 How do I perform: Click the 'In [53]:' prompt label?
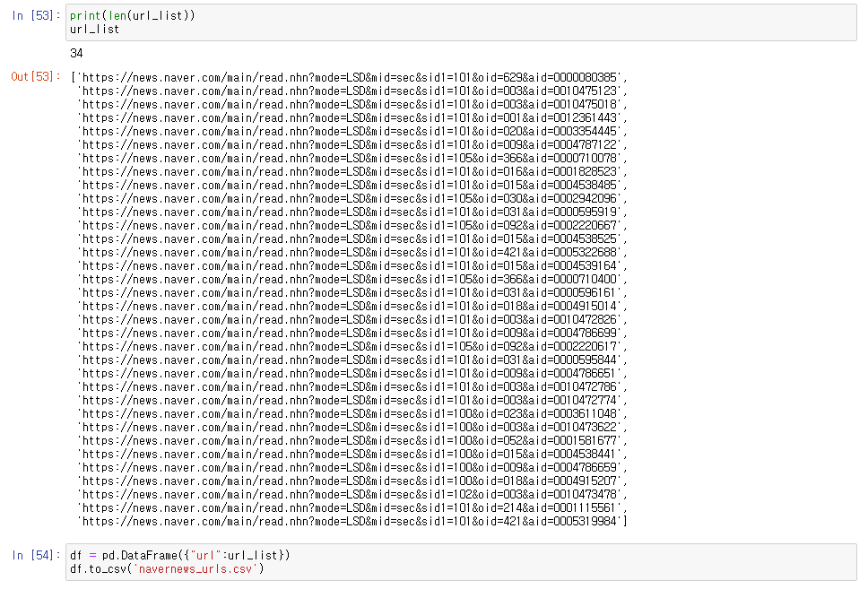point(36,15)
